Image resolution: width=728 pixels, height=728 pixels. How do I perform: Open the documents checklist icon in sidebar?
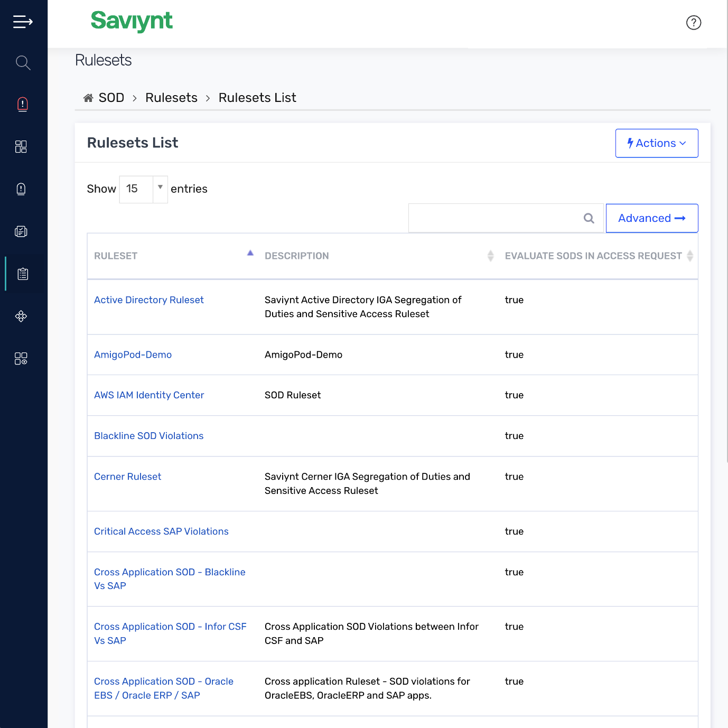pos(21,231)
